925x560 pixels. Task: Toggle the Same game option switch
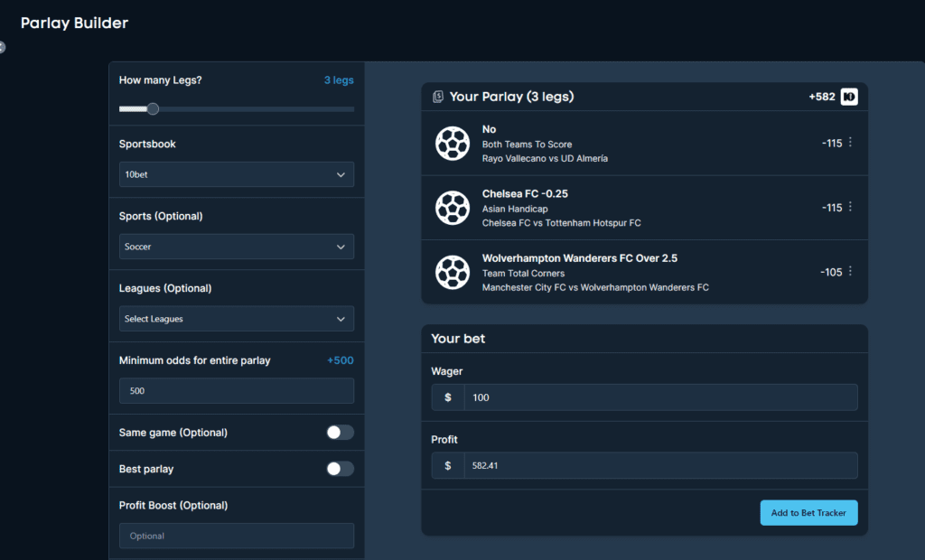(x=340, y=433)
